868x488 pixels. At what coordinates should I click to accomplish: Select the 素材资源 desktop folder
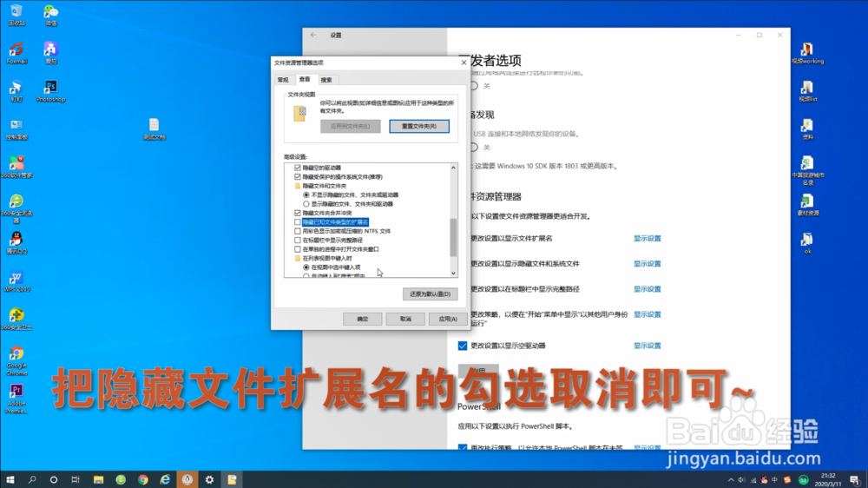pos(807,204)
